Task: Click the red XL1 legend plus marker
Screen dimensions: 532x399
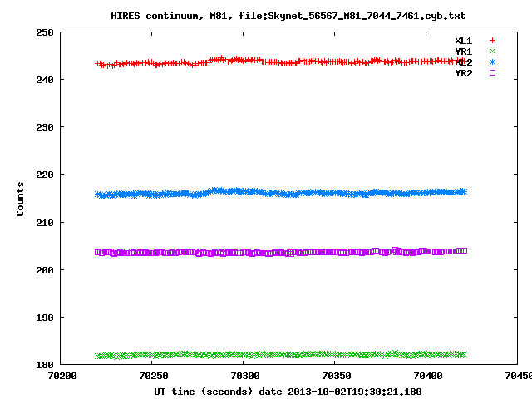Action: [x=492, y=41]
